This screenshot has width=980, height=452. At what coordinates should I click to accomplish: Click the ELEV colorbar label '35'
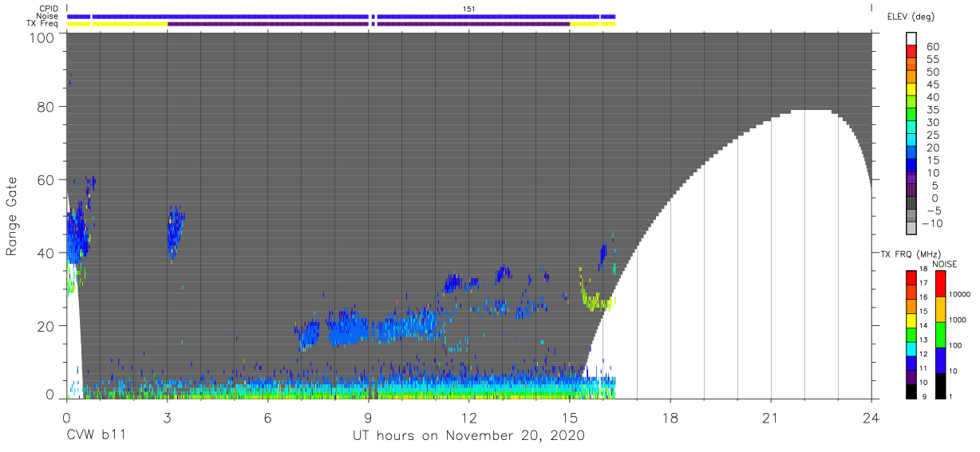coord(933,110)
